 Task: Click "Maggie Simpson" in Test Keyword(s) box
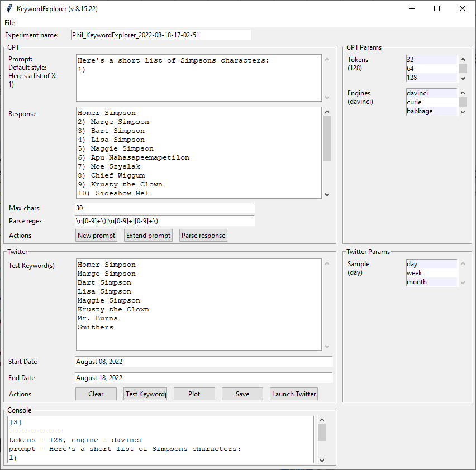[x=109, y=300]
